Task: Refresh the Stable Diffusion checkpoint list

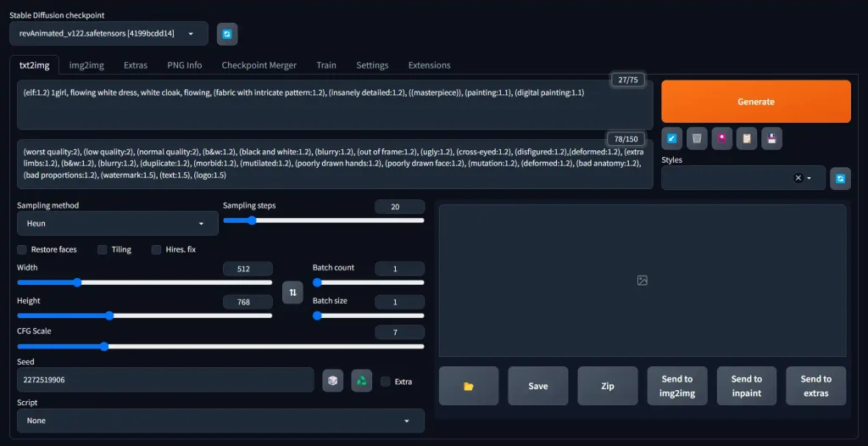Action: click(227, 34)
